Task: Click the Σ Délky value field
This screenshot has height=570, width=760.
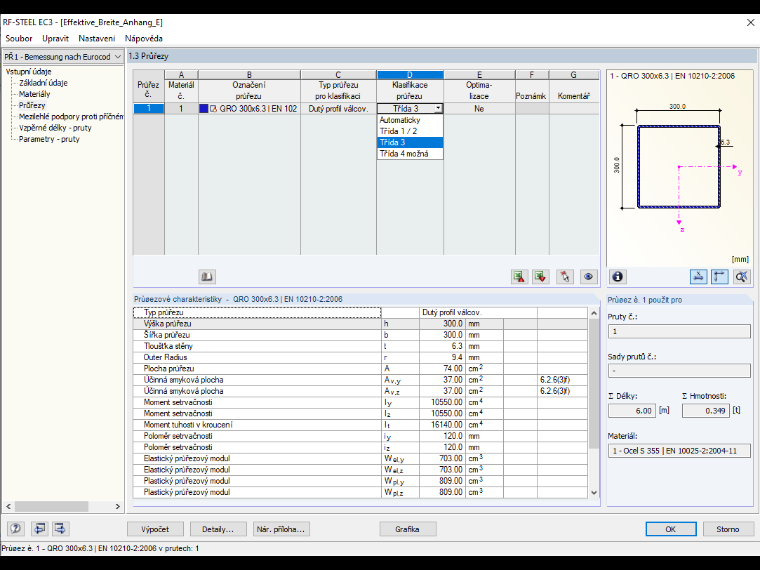Action: [x=632, y=411]
